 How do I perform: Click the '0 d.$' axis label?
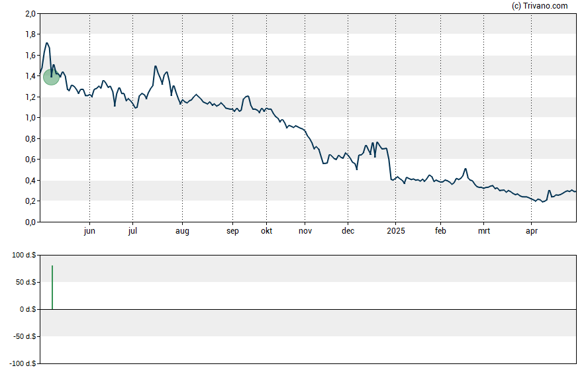click(x=28, y=309)
